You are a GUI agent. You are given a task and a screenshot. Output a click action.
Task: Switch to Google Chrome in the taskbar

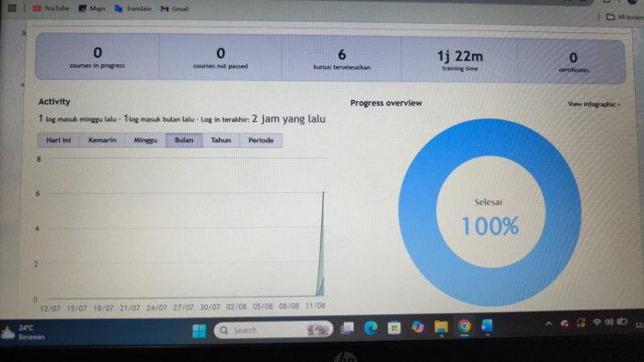(x=464, y=326)
